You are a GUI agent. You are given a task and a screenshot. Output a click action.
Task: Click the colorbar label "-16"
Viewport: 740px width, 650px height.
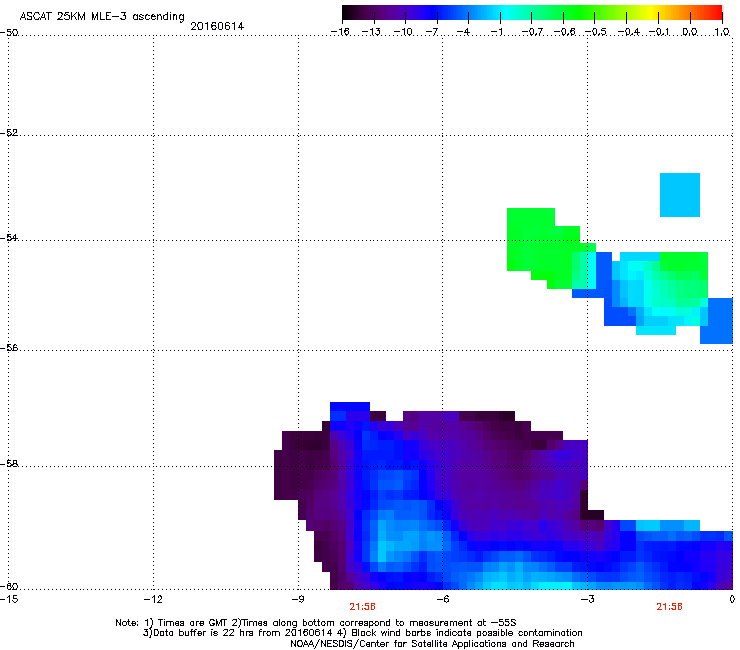(340, 32)
